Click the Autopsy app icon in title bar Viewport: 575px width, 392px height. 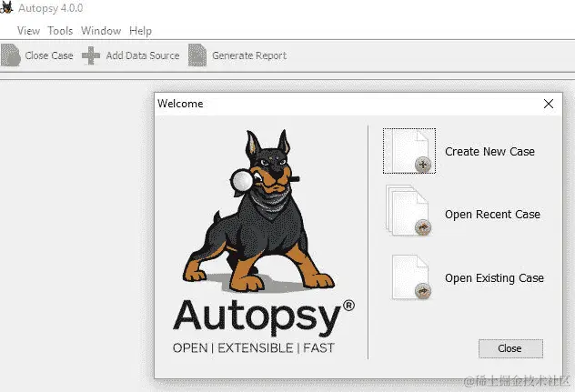point(6,7)
